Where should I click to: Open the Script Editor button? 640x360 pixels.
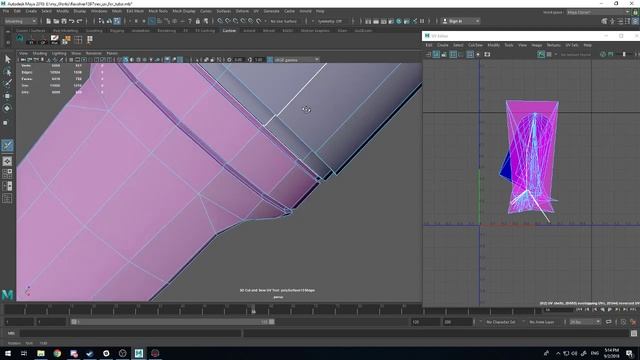pos(634,333)
